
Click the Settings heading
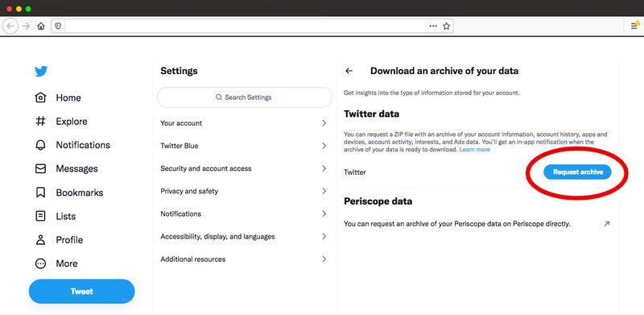click(x=179, y=71)
